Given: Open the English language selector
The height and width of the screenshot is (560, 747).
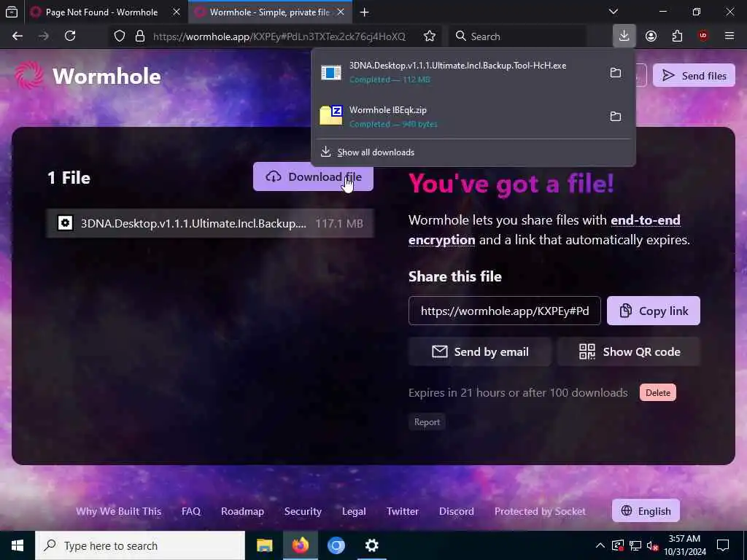Looking at the screenshot, I should pyautogui.click(x=646, y=511).
